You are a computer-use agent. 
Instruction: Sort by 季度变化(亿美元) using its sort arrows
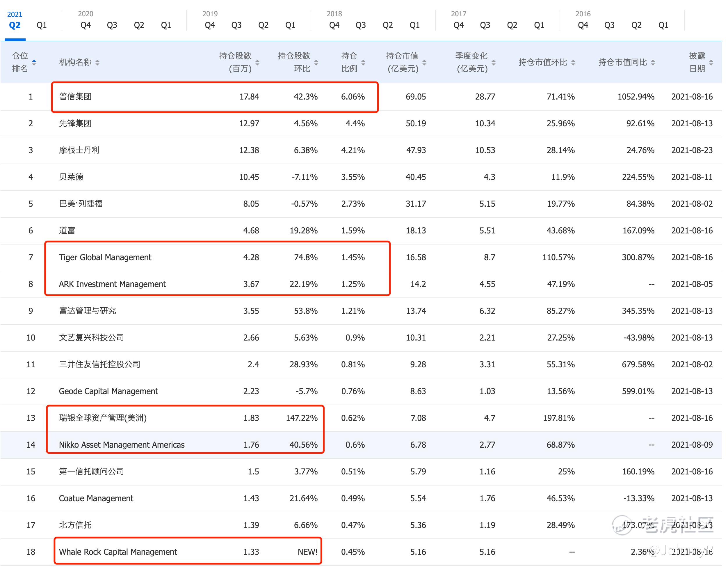pos(494,62)
